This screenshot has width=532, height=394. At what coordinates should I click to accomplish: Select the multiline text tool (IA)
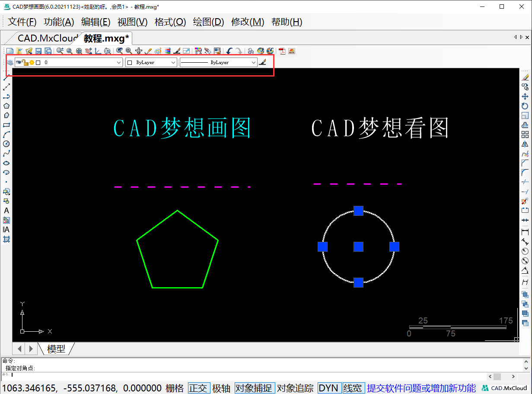tap(6, 230)
